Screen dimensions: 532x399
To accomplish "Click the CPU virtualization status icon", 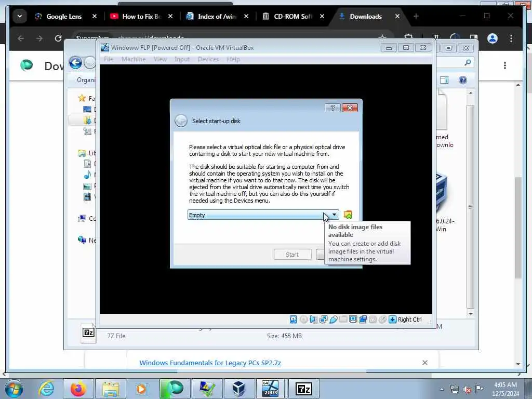I will (373, 320).
